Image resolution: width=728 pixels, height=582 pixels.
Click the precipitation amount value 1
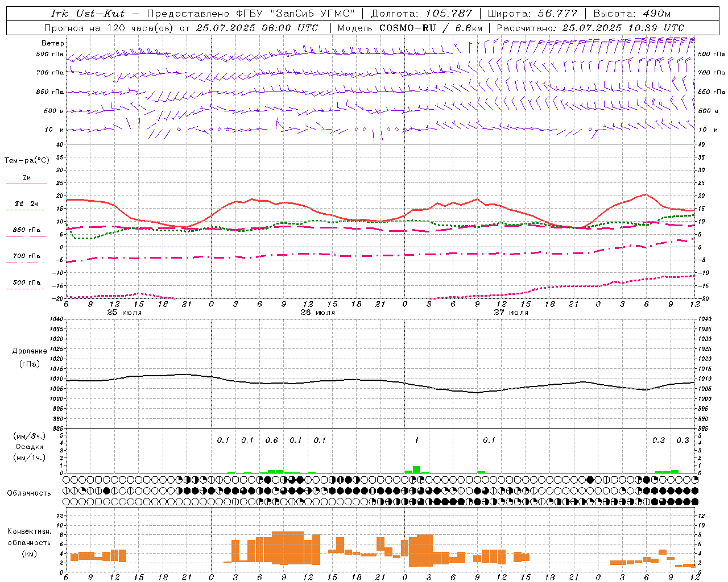tap(417, 440)
